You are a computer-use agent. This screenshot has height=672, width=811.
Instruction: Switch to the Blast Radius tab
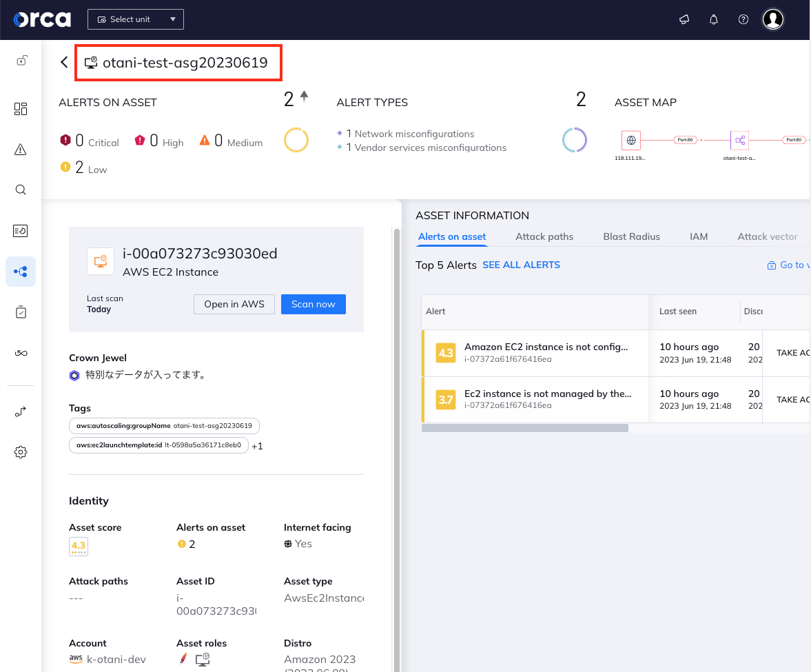[x=631, y=236]
